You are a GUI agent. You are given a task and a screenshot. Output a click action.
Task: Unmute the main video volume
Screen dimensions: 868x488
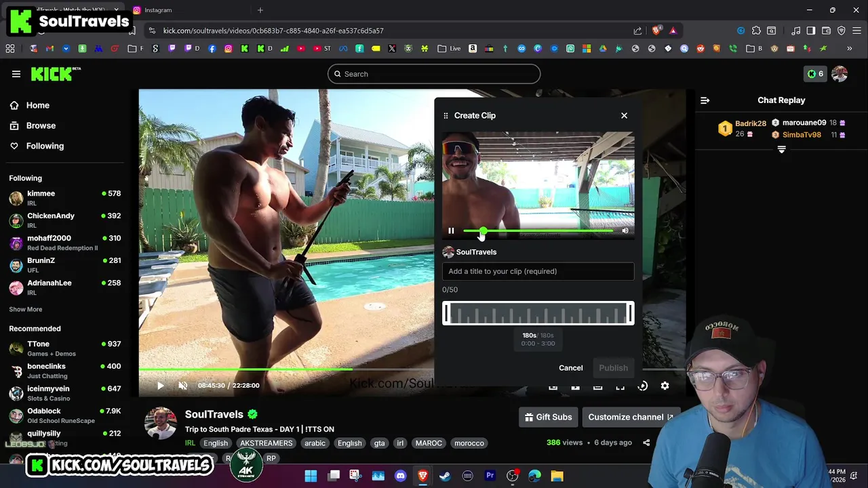[182, 386]
